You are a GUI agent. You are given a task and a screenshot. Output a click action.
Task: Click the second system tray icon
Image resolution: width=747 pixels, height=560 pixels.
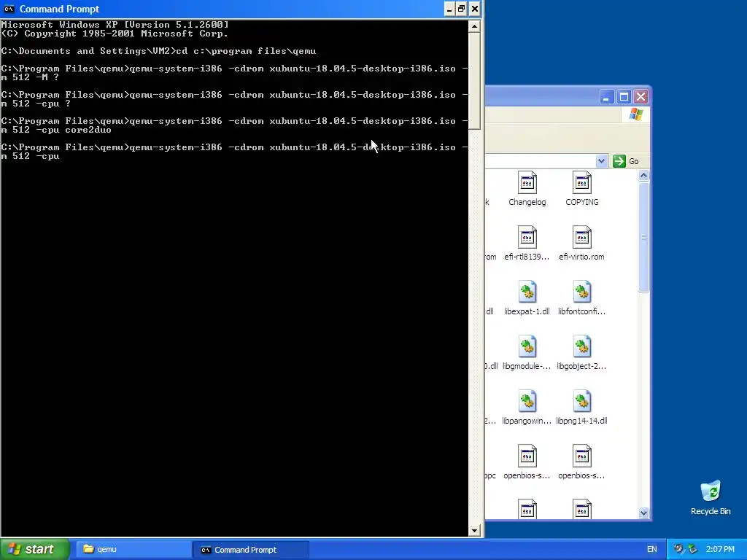692,549
